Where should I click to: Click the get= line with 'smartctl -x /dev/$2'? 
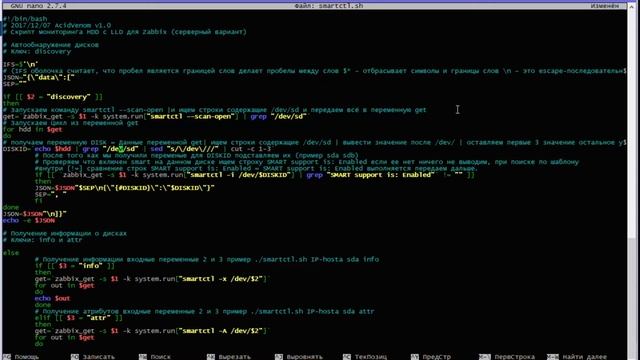tap(151, 279)
